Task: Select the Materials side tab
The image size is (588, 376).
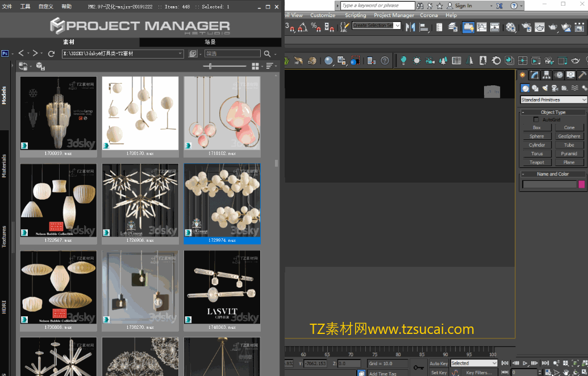Action: click(x=4, y=166)
